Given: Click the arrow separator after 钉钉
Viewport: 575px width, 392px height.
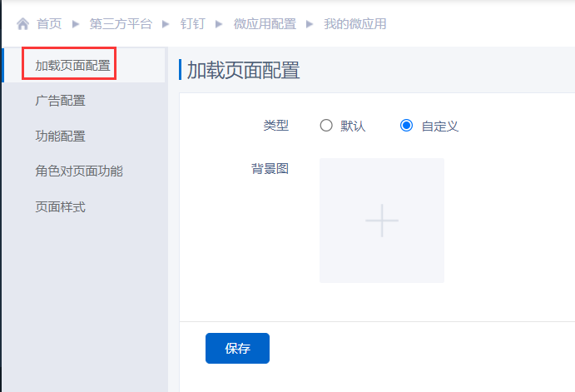Looking at the screenshot, I should 220,24.
